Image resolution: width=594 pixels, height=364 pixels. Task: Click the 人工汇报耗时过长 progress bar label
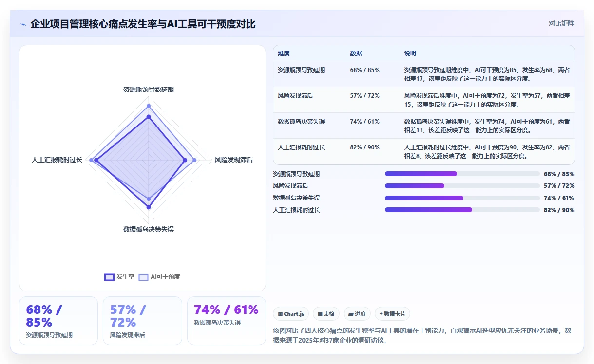click(x=296, y=210)
